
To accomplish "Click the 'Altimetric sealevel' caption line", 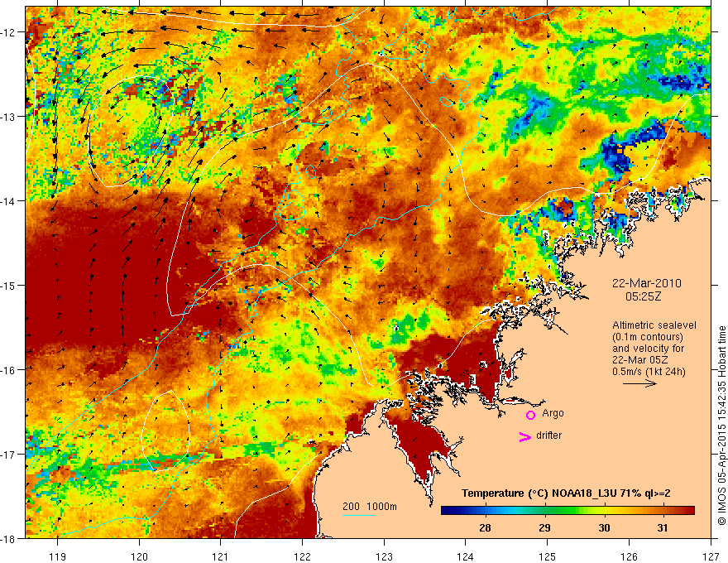I will tap(654, 325).
